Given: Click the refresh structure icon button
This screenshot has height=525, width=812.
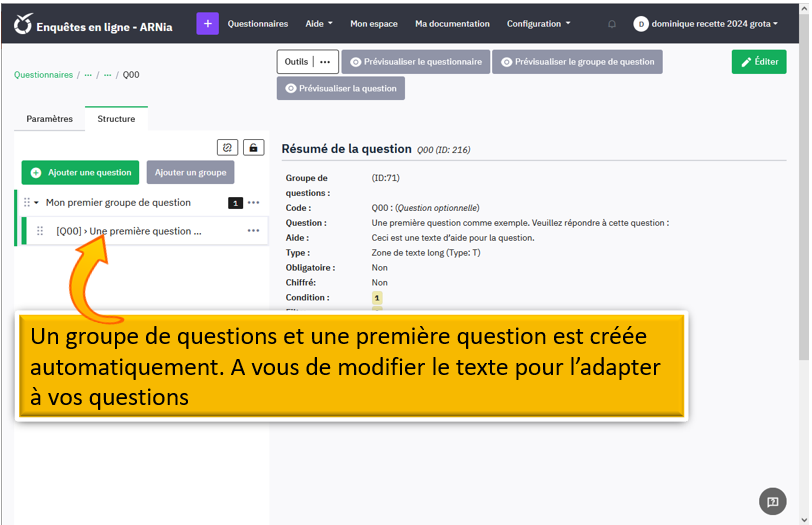Looking at the screenshot, I should (227, 148).
